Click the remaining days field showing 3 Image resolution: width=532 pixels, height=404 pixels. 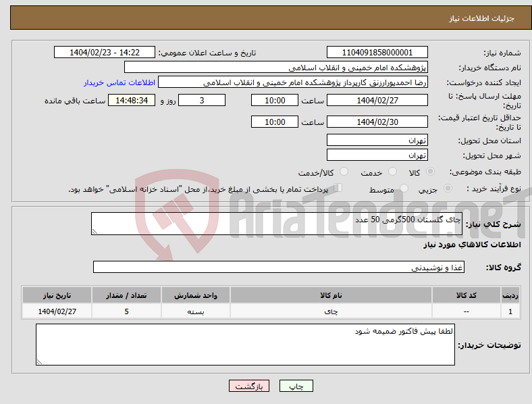pos(202,100)
